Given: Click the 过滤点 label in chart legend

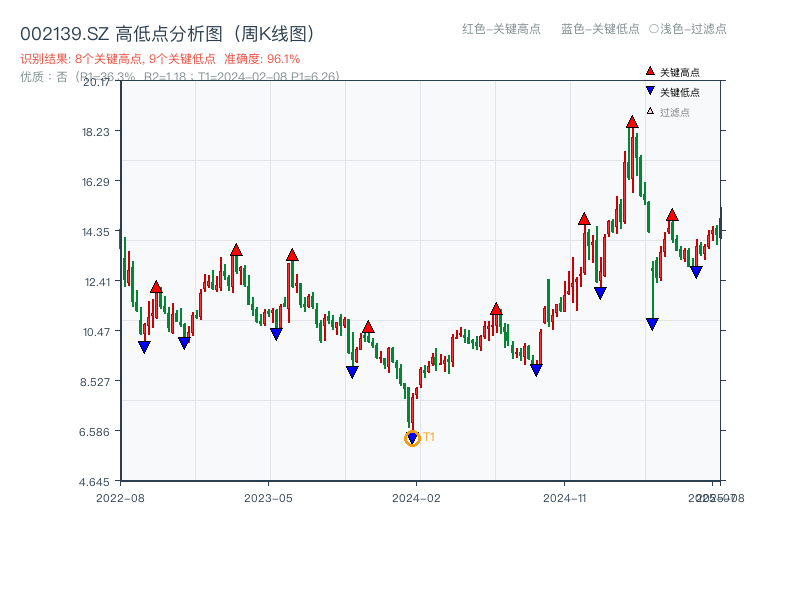Looking at the screenshot, I should point(674,112).
